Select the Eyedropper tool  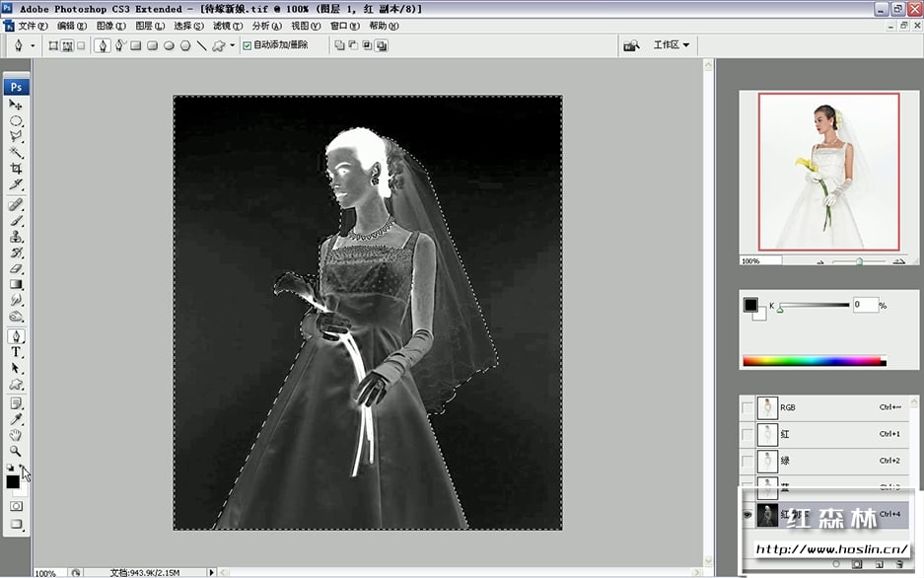click(16, 419)
